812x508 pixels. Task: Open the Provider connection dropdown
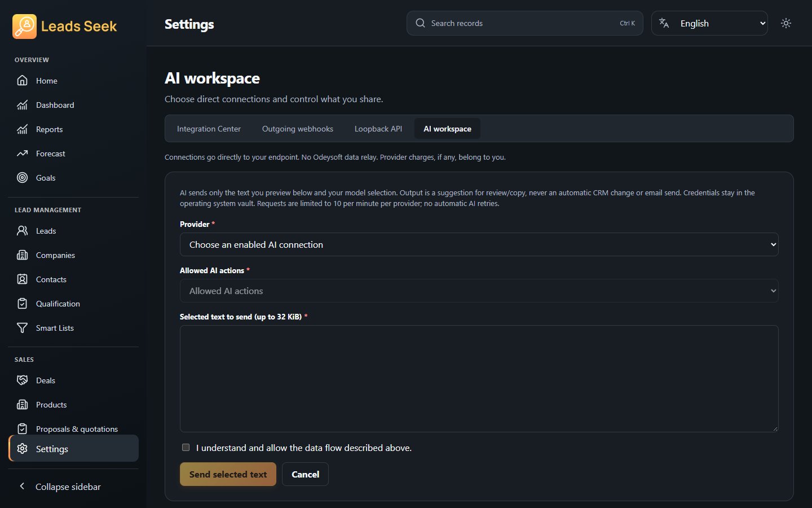(479, 244)
